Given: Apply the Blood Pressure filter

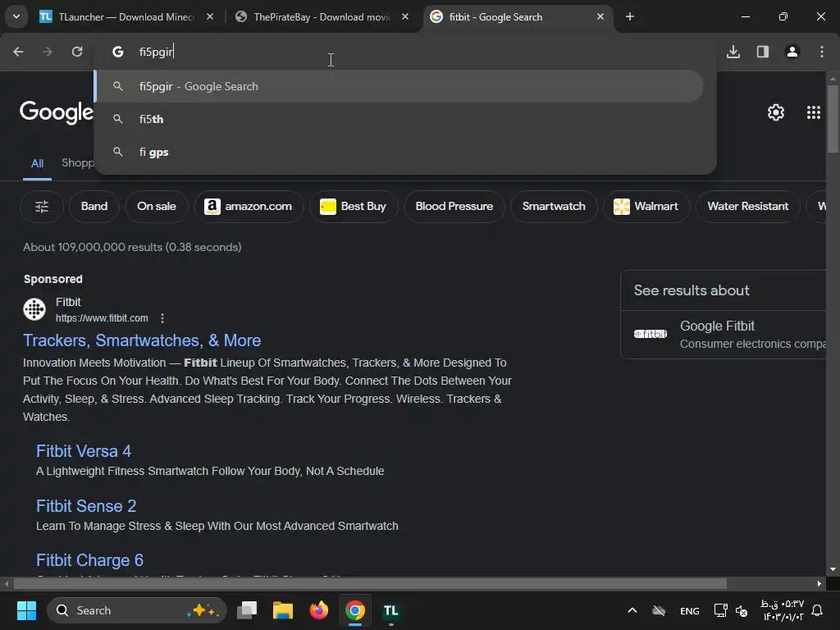Looking at the screenshot, I should [x=454, y=206].
